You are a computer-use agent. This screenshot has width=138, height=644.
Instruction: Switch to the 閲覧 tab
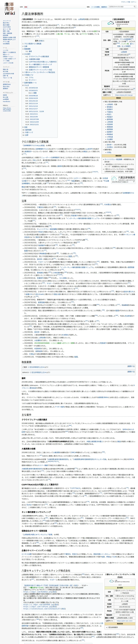[88, 7]
